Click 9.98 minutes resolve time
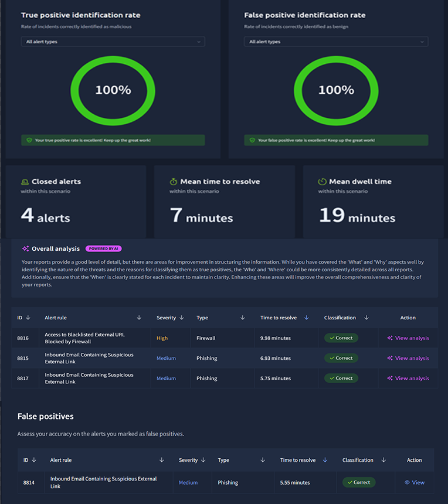Viewport: 448px width, 504px height. click(x=276, y=338)
